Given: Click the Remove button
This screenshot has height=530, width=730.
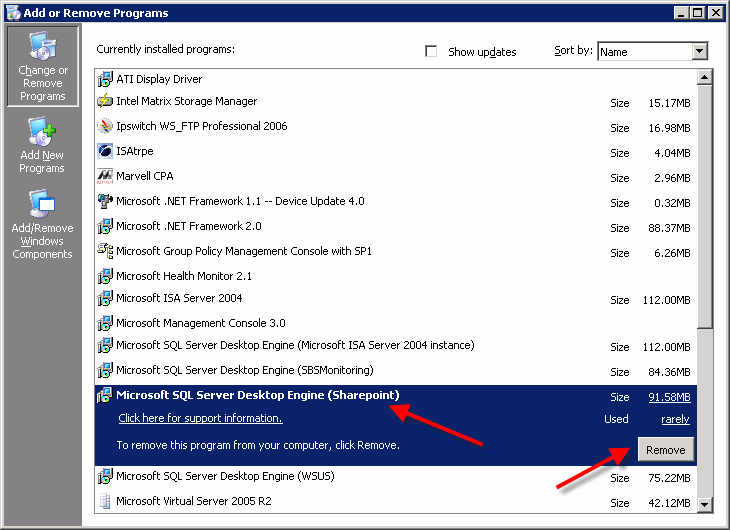Looking at the screenshot, I should [666, 450].
